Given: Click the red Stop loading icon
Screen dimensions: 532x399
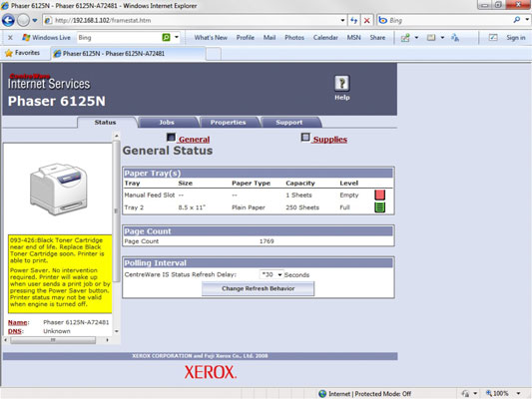Looking at the screenshot, I should pyautogui.click(x=366, y=21).
